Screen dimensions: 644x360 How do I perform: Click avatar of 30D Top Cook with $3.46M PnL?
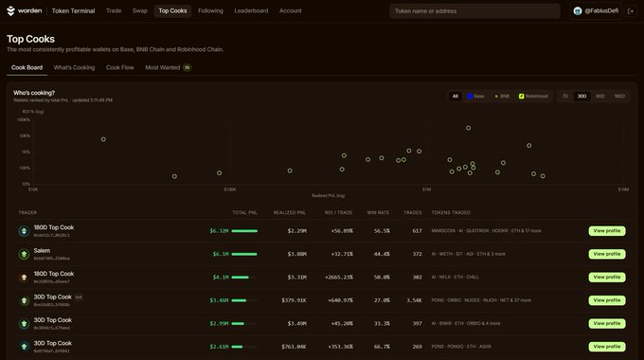pyautogui.click(x=24, y=300)
